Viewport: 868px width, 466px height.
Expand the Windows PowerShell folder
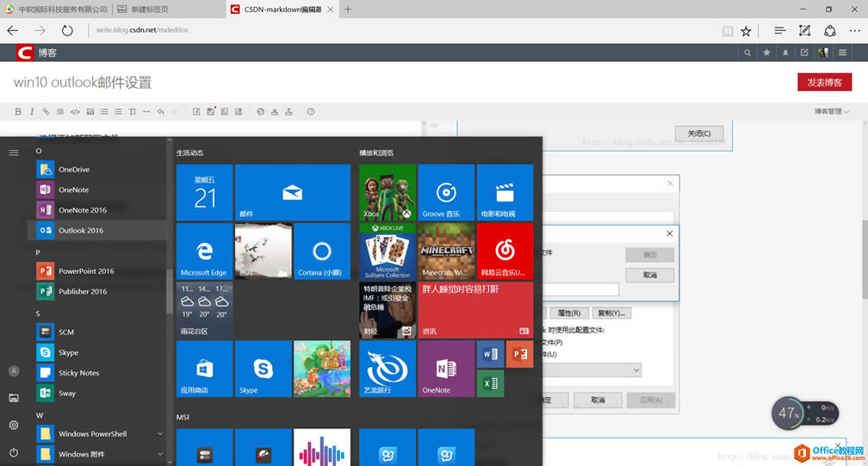(x=160, y=433)
